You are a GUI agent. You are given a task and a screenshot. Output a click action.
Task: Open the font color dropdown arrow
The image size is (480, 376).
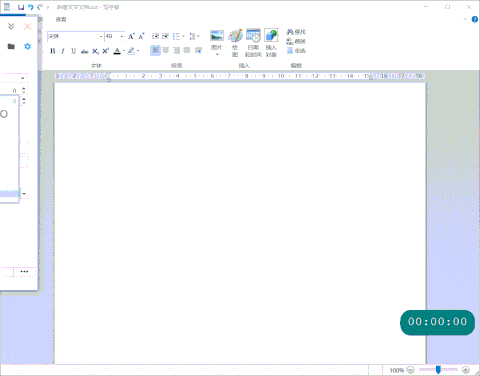[124, 51]
